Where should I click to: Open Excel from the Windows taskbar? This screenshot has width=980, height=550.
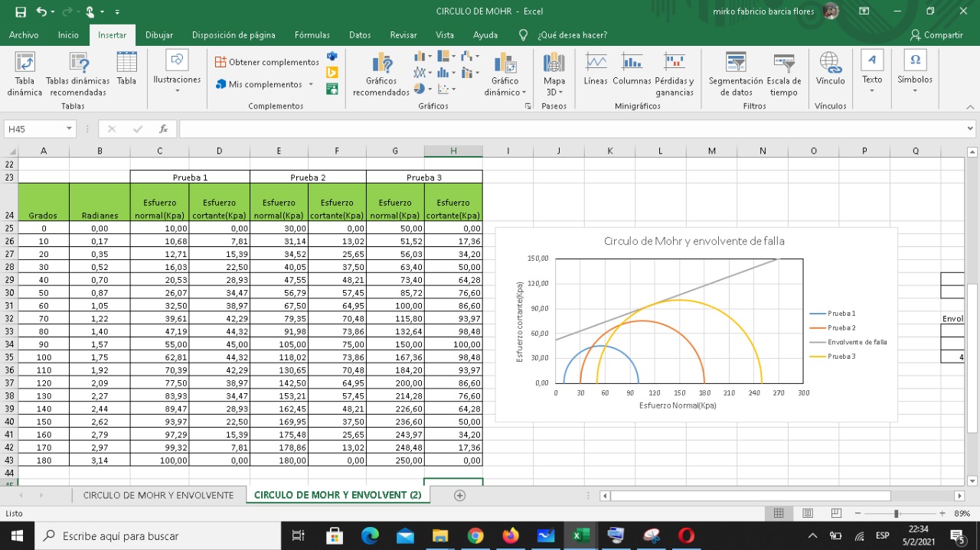click(581, 535)
